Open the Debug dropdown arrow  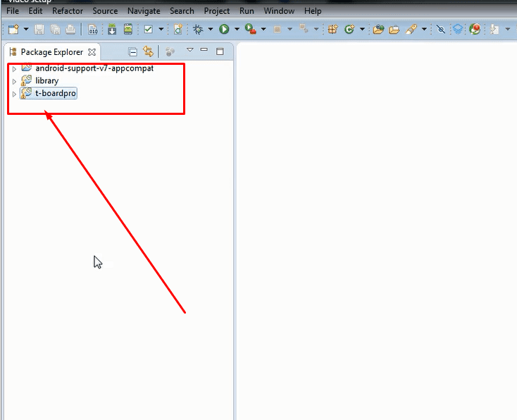click(x=210, y=30)
